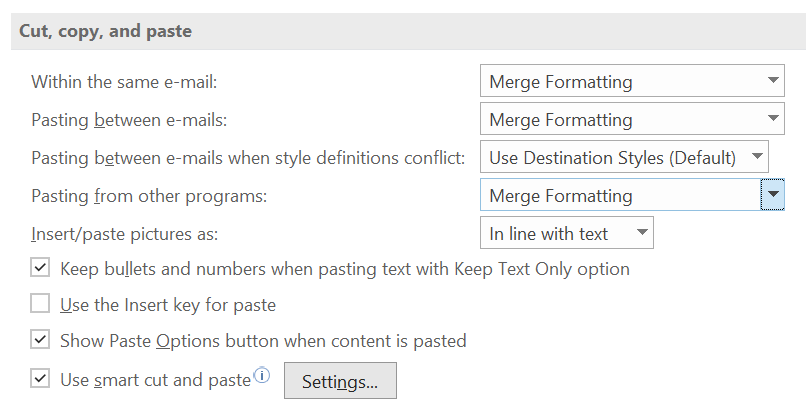The image size is (806, 412).
Task: Uncheck the keep bullets and numbers checkbox
Action: tap(40, 268)
